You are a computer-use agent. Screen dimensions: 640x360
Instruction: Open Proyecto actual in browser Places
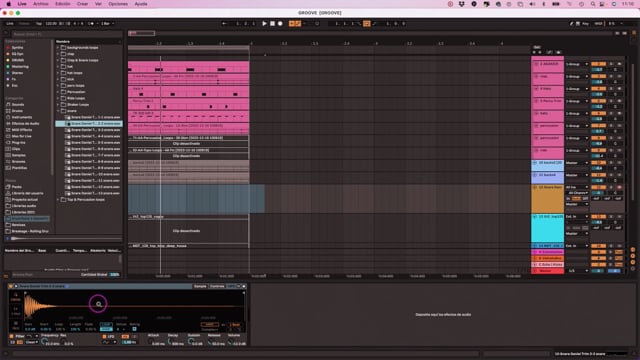click(x=24, y=200)
